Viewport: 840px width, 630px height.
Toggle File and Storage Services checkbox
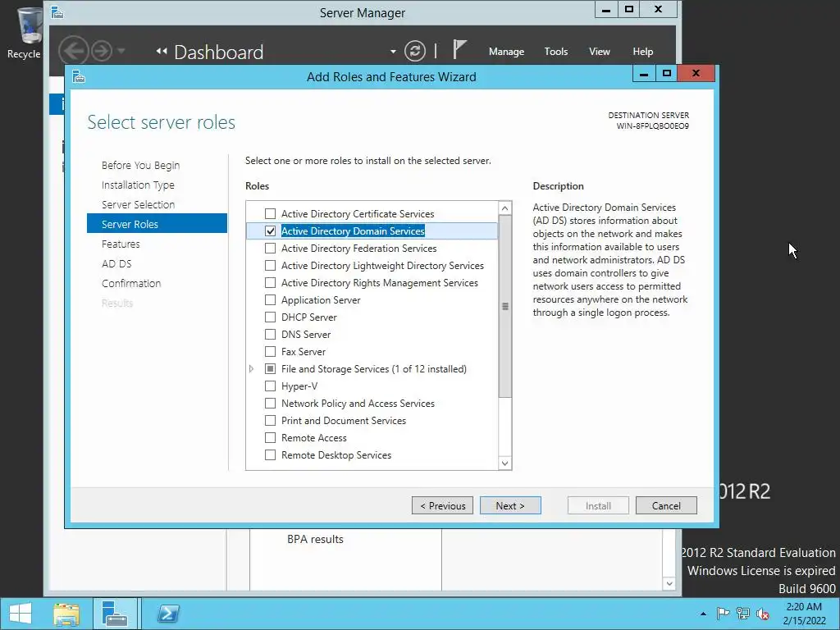pos(271,368)
